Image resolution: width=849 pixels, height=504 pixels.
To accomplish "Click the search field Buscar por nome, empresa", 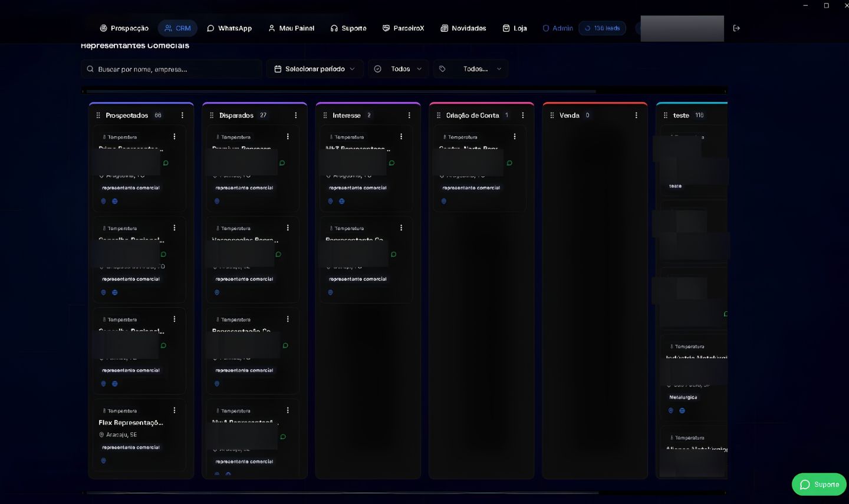I will pos(172,69).
